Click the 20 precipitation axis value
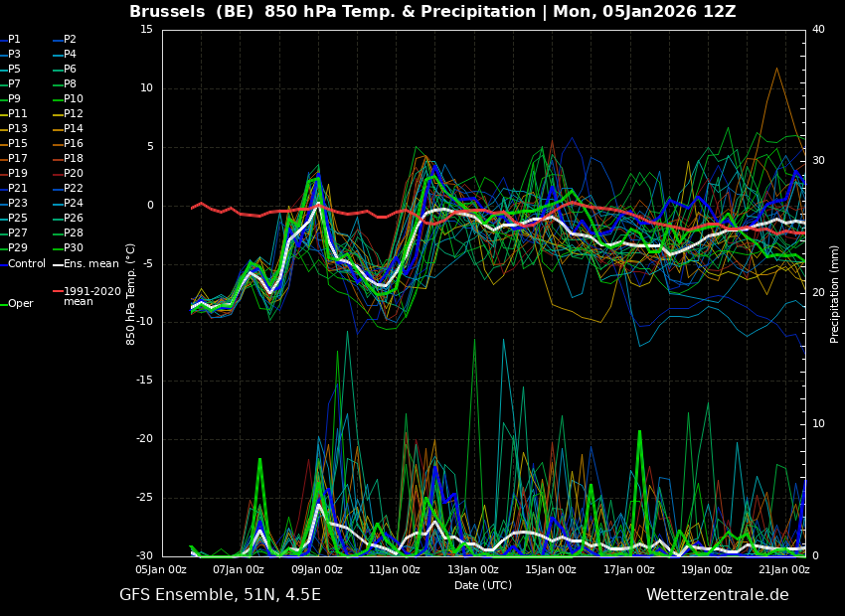The height and width of the screenshot is (616, 845). tap(818, 292)
